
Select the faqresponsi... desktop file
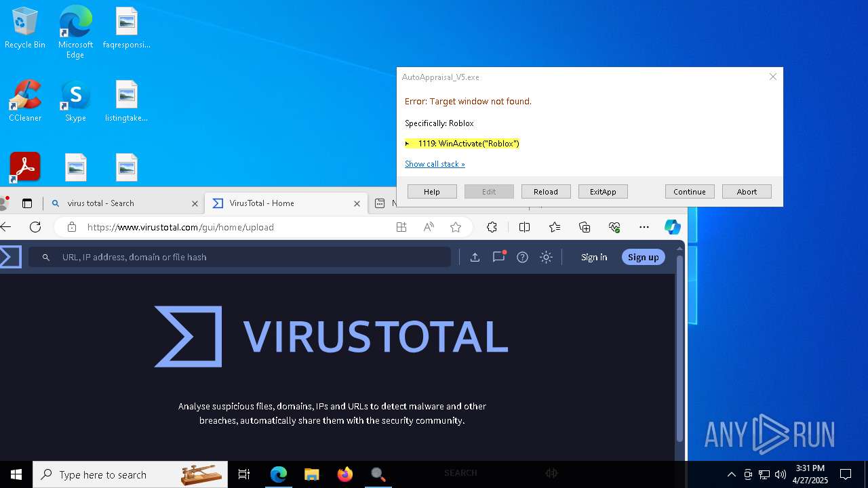coord(126,28)
